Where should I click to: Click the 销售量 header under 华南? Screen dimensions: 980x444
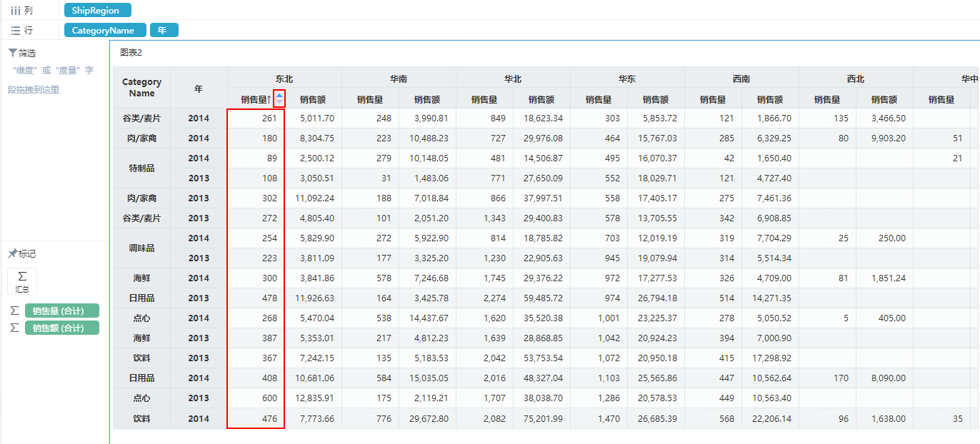(370, 99)
